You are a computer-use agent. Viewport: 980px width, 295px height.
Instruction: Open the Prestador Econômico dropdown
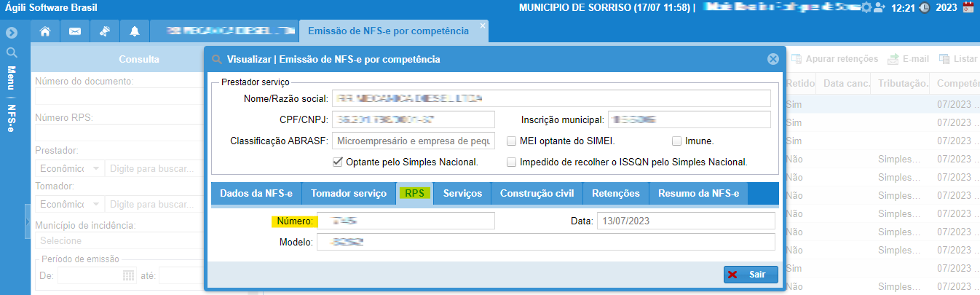(x=70, y=168)
